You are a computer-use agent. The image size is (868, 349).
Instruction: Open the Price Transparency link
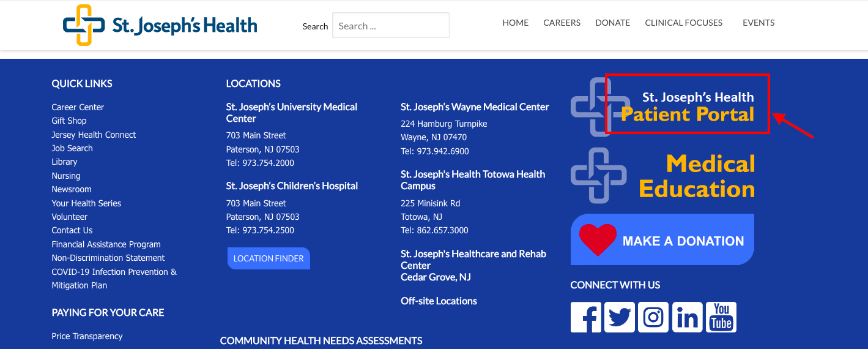(x=87, y=336)
